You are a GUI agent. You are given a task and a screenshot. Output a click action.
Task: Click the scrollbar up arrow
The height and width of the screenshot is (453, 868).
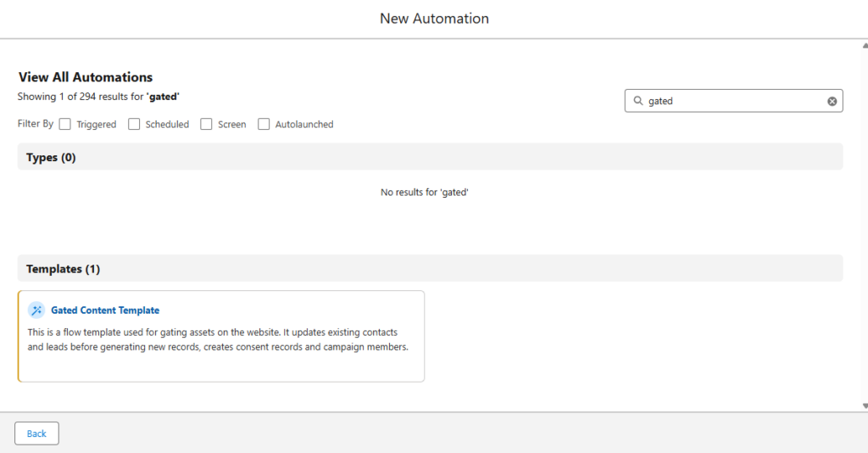pyautogui.click(x=863, y=45)
